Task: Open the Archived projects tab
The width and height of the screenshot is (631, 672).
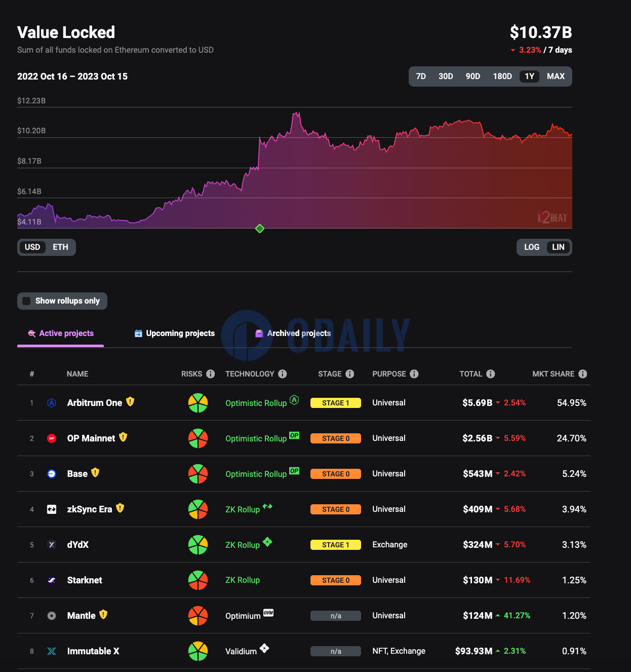Action: tap(293, 333)
